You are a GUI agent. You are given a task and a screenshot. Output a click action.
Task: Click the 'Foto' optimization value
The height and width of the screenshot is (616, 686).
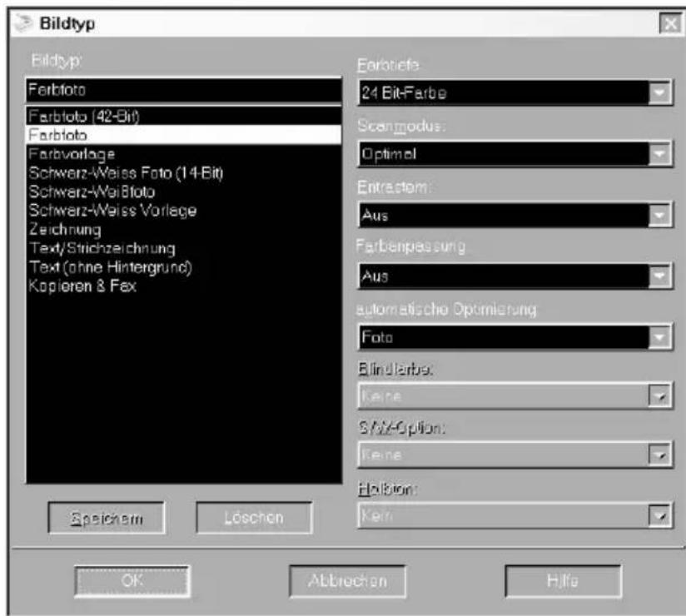point(504,337)
